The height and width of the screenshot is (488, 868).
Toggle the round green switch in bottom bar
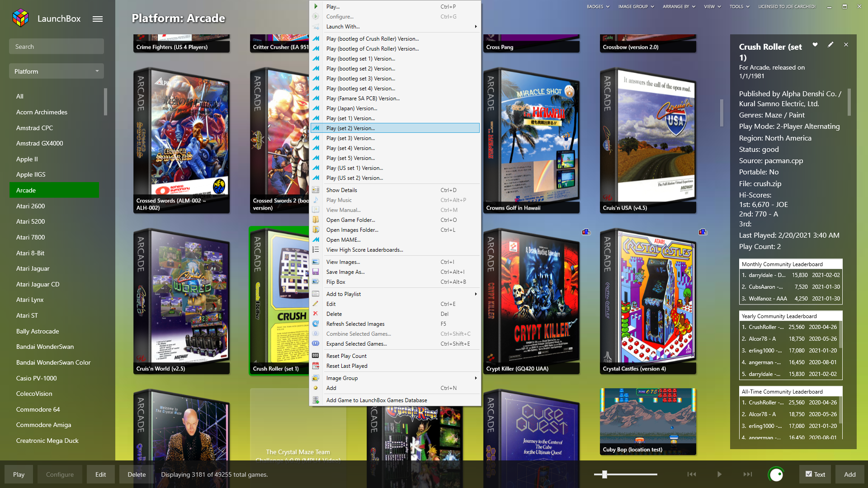(776, 474)
